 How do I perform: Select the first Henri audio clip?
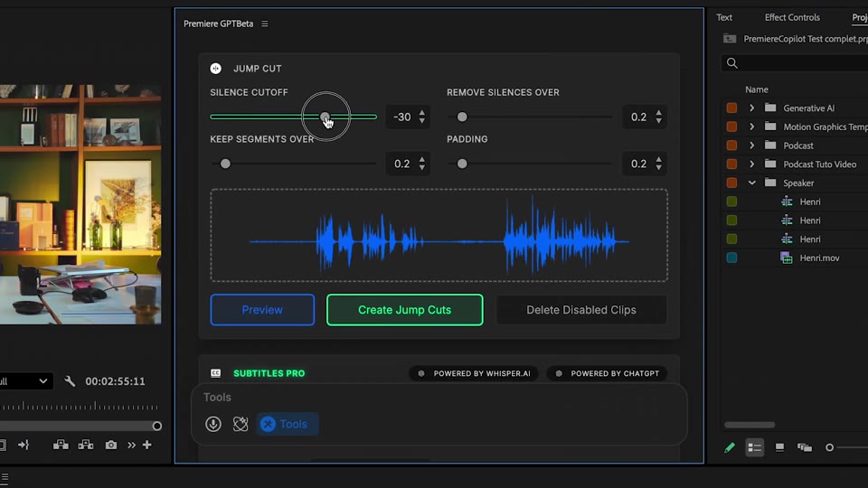click(x=809, y=202)
